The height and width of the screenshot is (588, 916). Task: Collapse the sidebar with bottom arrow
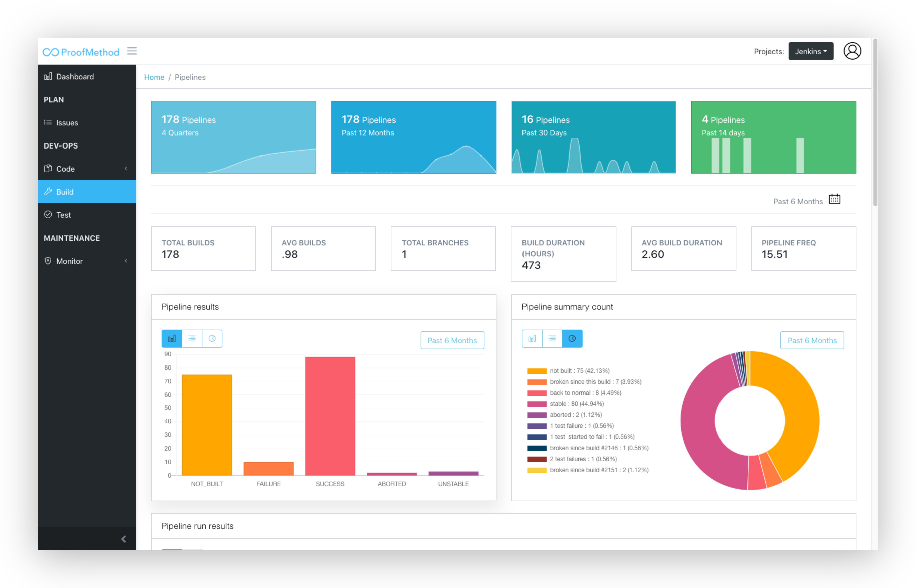click(123, 539)
